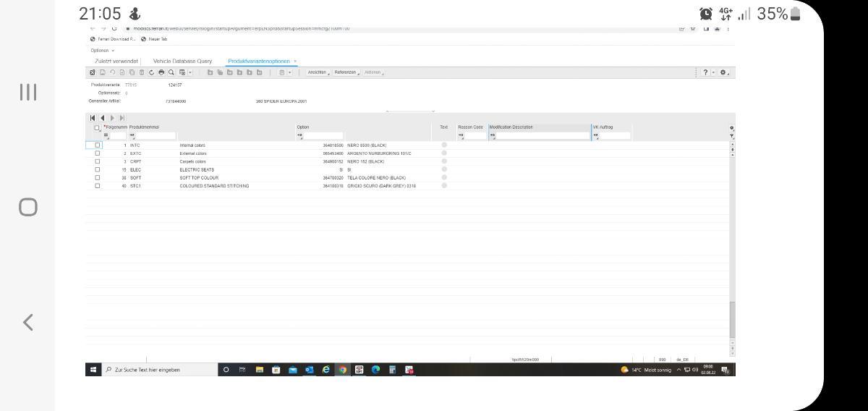Expand the Referenzen dropdown
Viewport: 868px width, 411px height.
click(x=346, y=72)
